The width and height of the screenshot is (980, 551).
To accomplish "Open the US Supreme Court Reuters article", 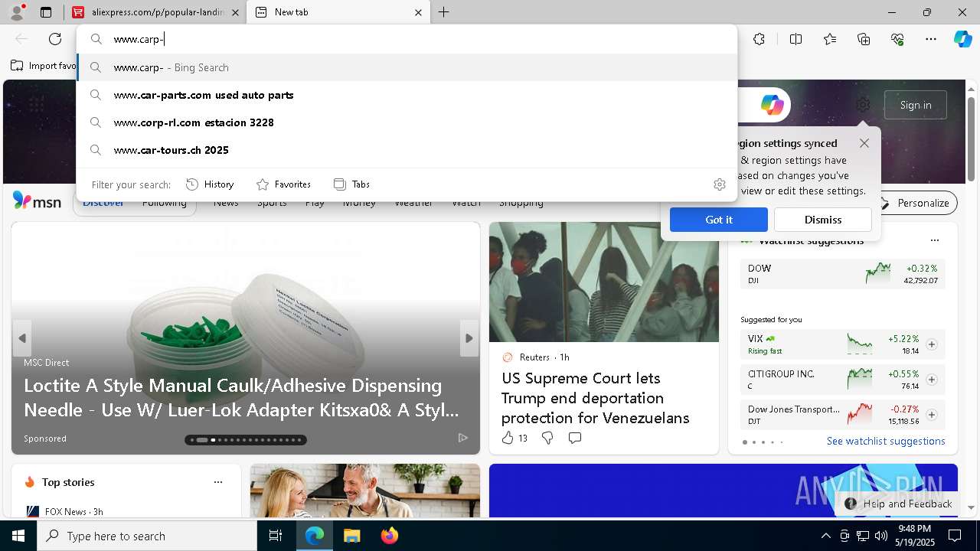I will click(x=596, y=398).
